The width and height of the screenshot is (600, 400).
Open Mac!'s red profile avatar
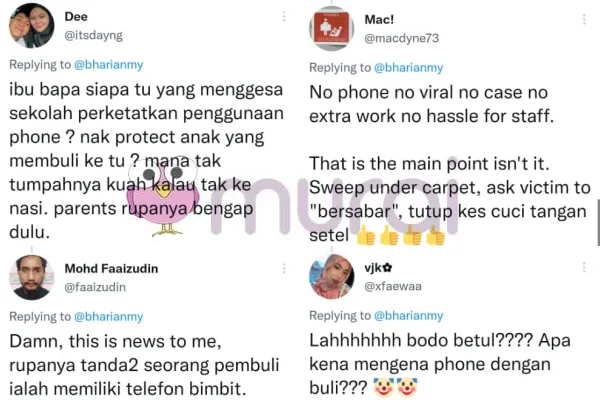pos(331,28)
